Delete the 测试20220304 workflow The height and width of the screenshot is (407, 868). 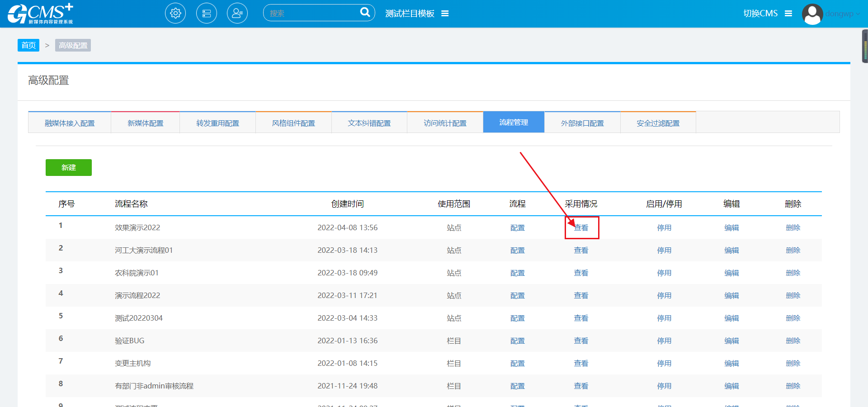tap(793, 318)
